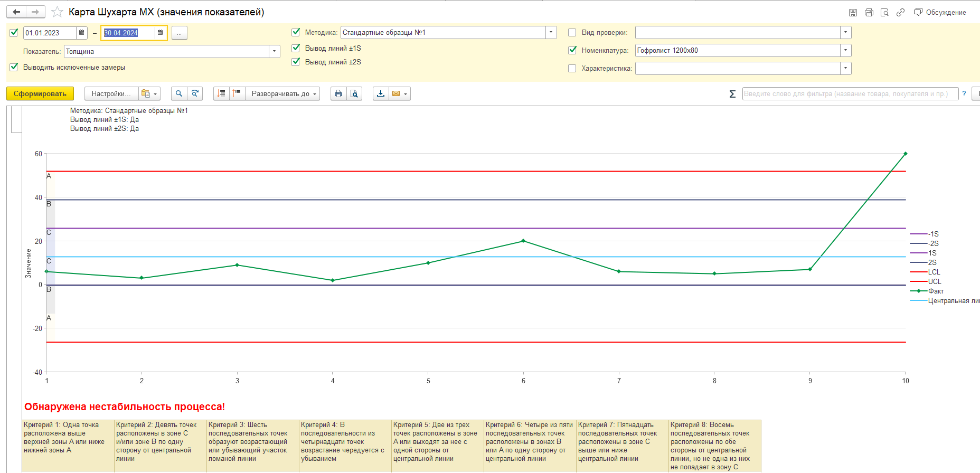This screenshot has width=980, height=473.
Task: Open calendar for start date 01.01.2023
Action: click(82, 33)
